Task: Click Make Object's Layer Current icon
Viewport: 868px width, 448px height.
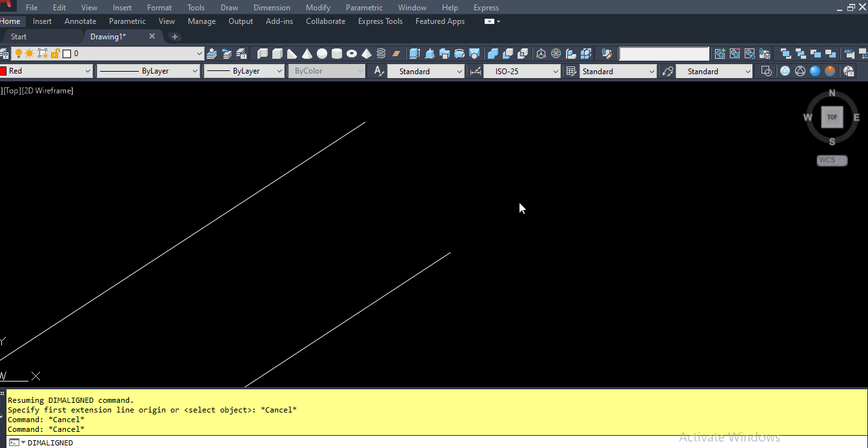Action: tap(212, 54)
